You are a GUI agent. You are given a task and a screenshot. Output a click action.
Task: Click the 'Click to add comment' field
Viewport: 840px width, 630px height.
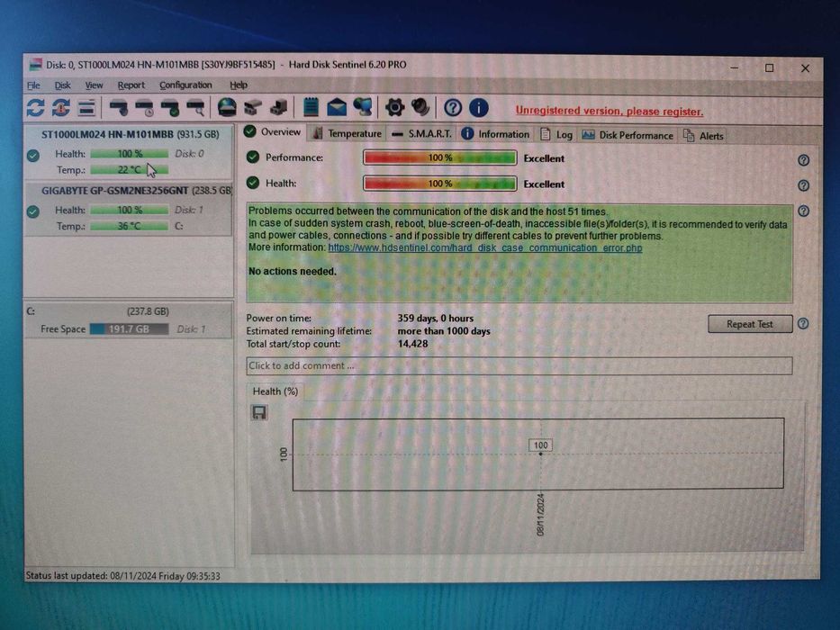519,366
